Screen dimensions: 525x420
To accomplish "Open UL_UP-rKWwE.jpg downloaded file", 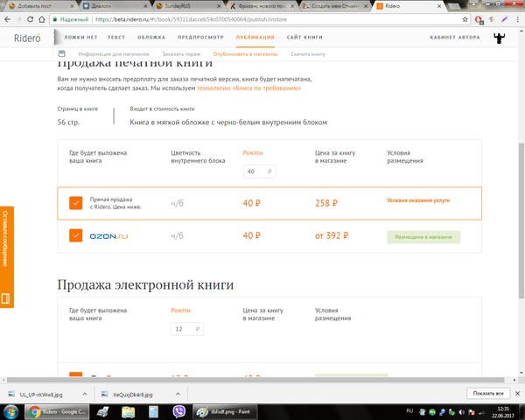I will tap(41, 395).
